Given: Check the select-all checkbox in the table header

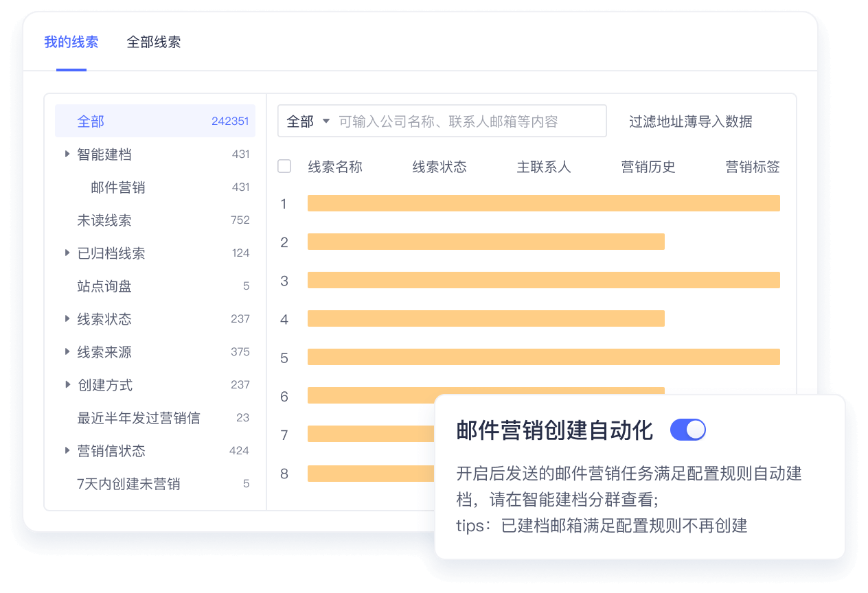Looking at the screenshot, I should [284, 165].
